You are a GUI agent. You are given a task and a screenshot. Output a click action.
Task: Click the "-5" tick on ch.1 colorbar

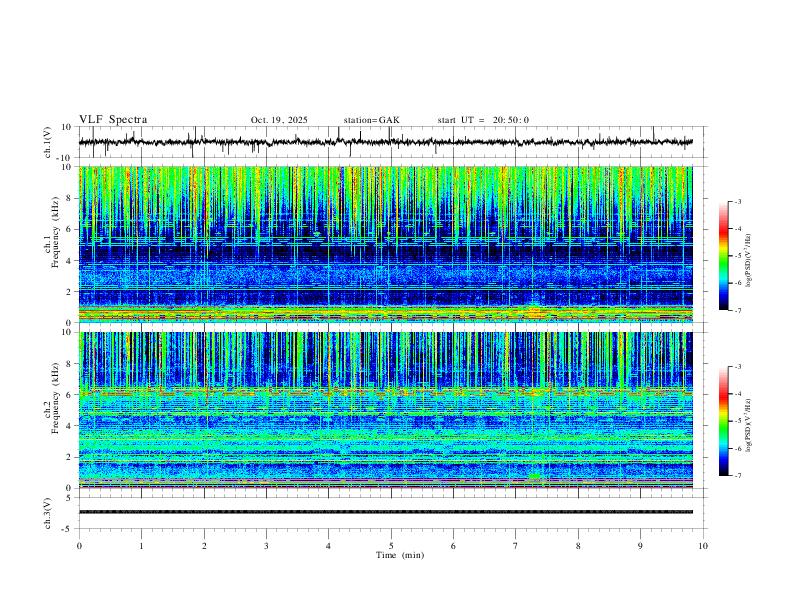pos(737,256)
